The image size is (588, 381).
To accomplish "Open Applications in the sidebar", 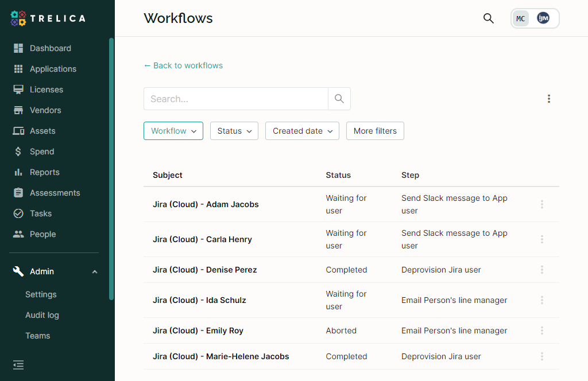I will pos(53,69).
